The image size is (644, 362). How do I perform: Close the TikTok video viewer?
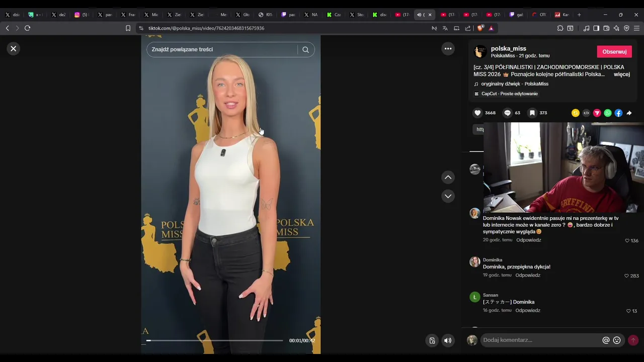(x=14, y=49)
